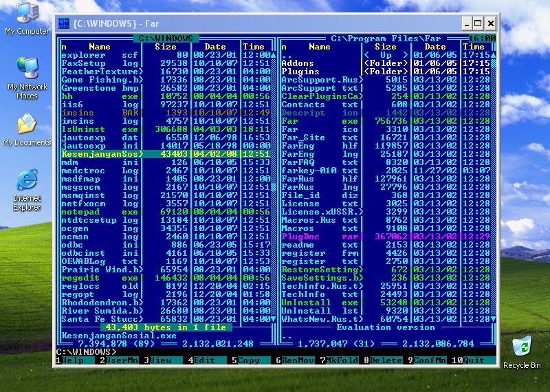Select SaveSettings.b file in right panel
The width and height of the screenshot is (550, 392).
[x=386, y=278]
